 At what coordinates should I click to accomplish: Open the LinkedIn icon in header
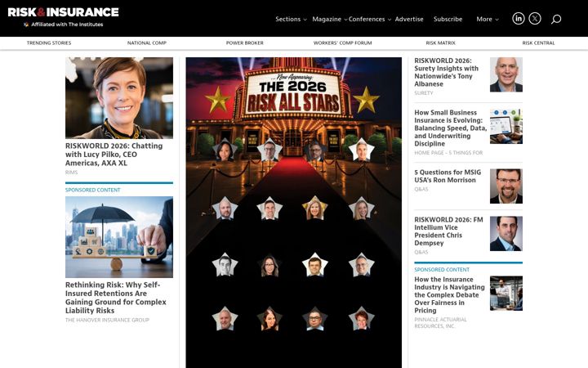[x=519, y=18]
